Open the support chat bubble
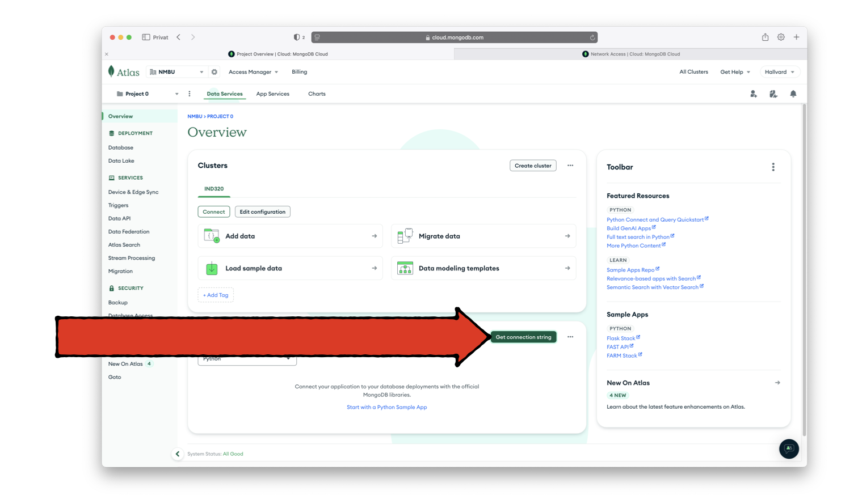Screen dimensions: 858x504 tap(789, 448)
